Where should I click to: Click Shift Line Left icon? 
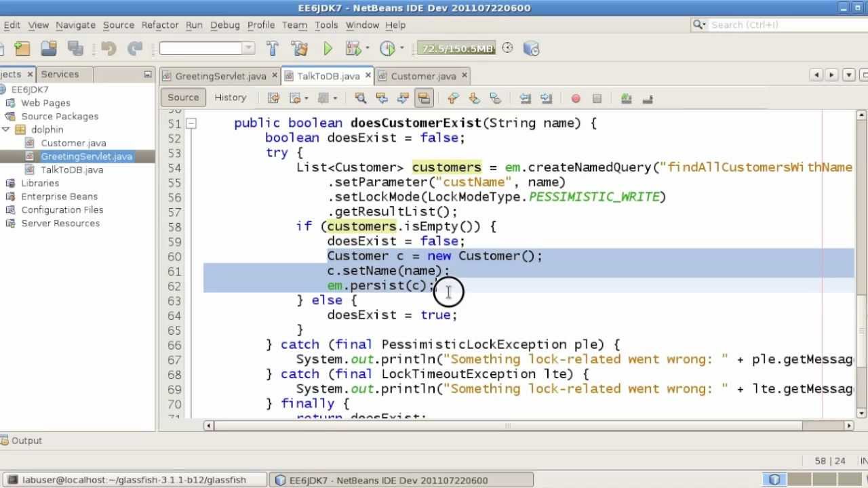coord(525,98)
